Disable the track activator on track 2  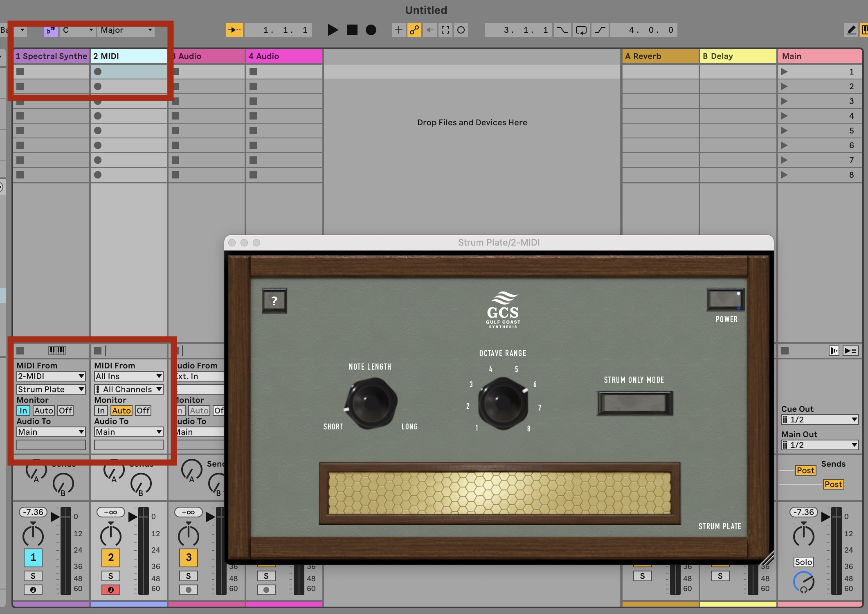click(110, 557)
